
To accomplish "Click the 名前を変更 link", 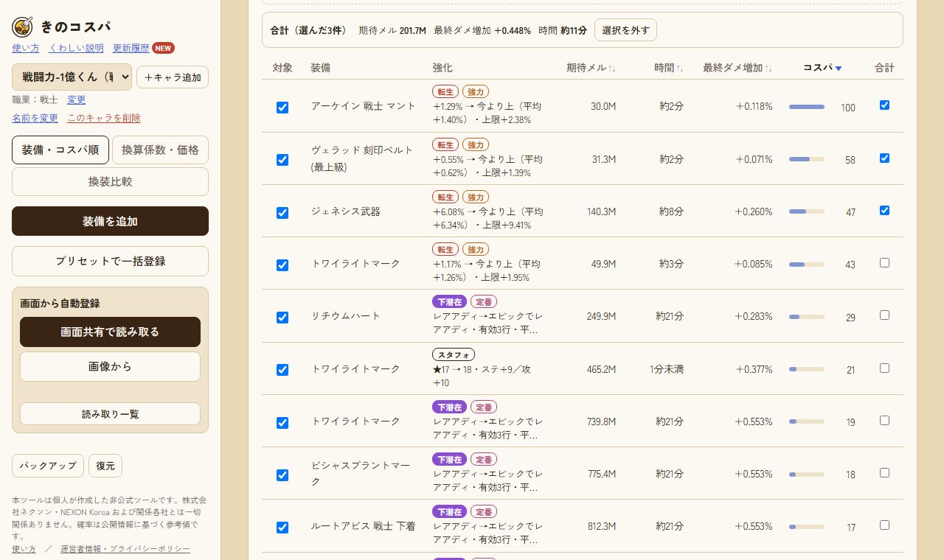I will [35, 118].
